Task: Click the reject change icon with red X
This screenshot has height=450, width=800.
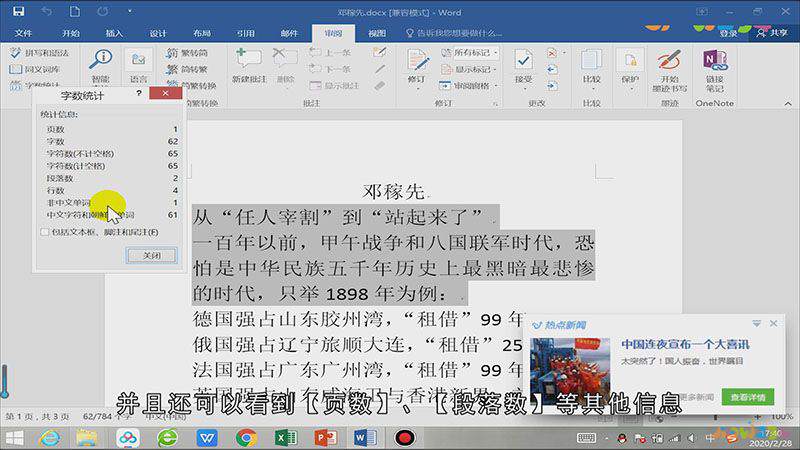Action: click(552, 53)
